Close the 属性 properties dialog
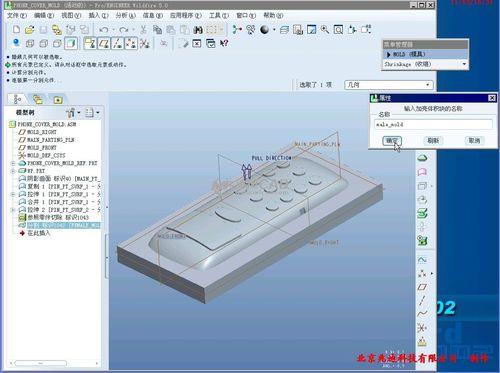 click(492, 98)
